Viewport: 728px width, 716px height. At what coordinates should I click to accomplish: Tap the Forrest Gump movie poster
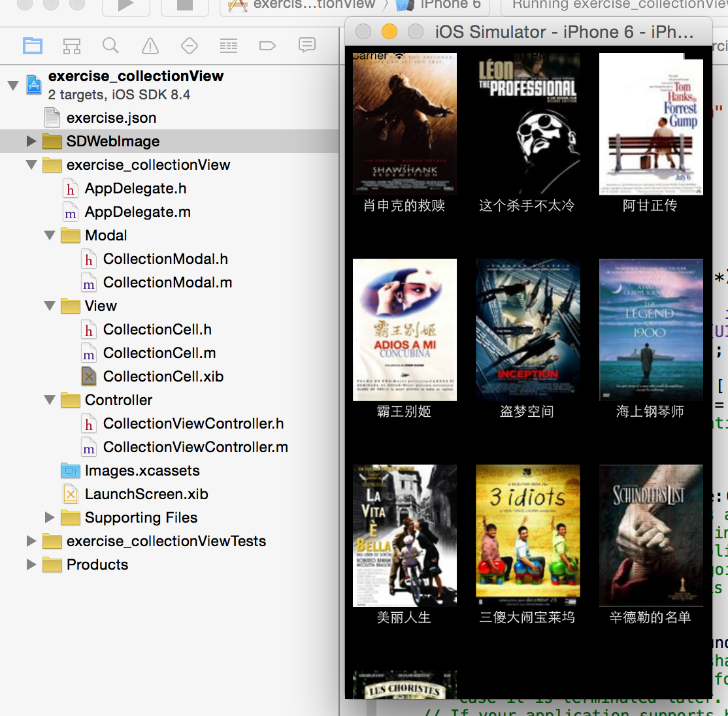pyautogui.click(x=650, y=124)
